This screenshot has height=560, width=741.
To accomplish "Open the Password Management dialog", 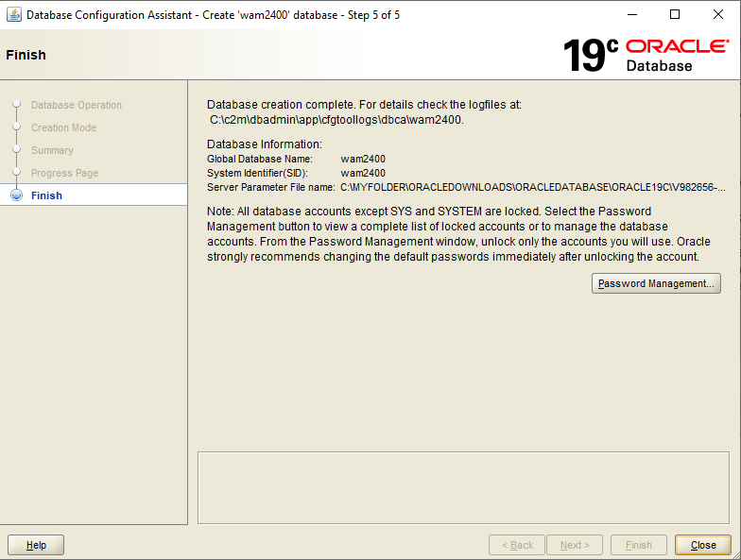I will [656, 283].
